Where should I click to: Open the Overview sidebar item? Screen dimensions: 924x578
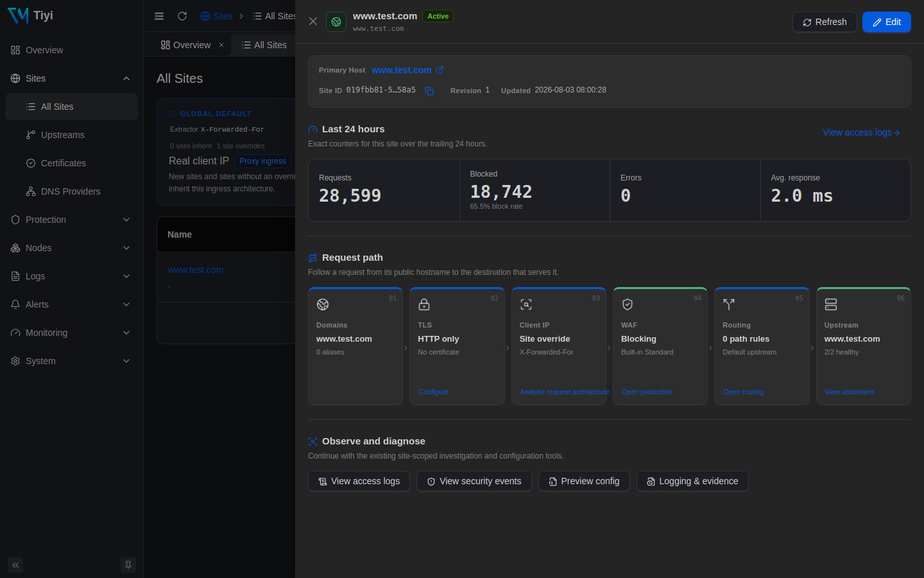point(71,50)
